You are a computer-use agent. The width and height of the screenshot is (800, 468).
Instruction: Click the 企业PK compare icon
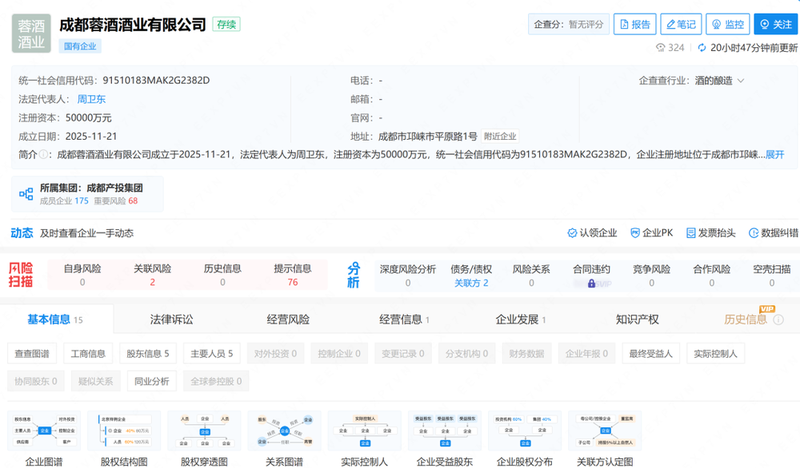click(635, 233)
